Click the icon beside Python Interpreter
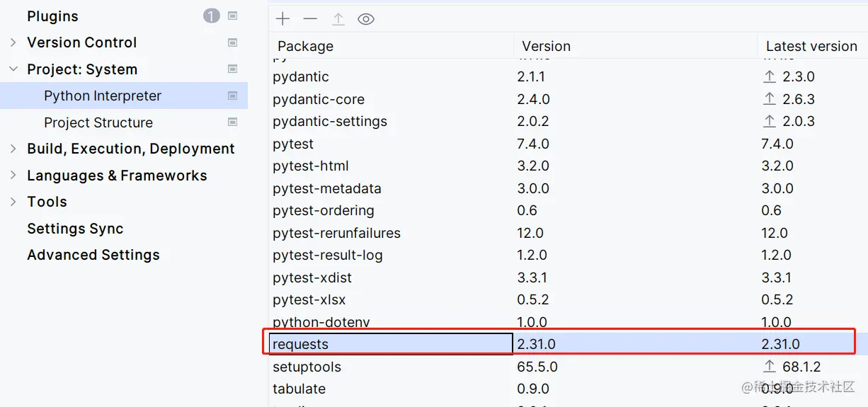868x407 pixels. pyautogui.click(x=232, y=96)
